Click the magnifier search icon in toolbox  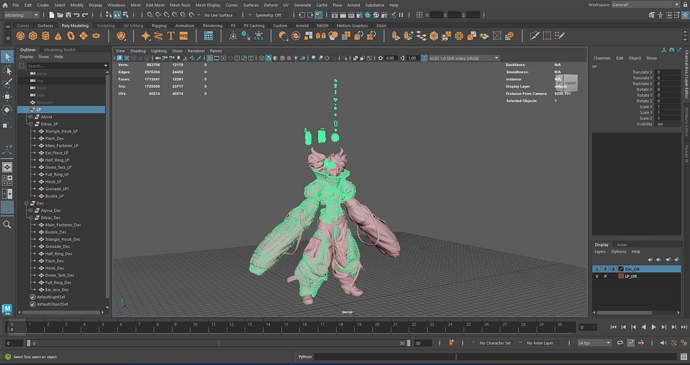tap(7, 225)
